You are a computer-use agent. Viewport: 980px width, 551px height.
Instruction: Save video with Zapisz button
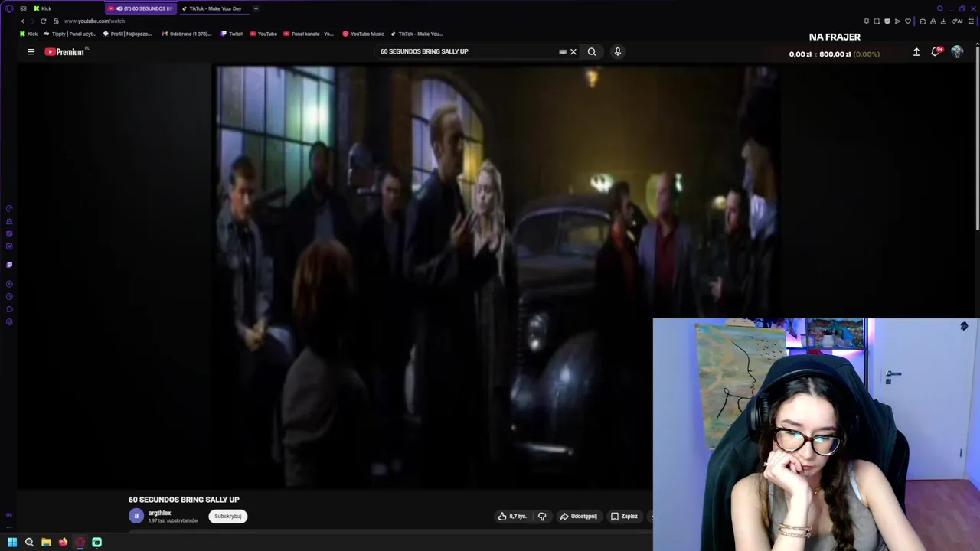624,517
